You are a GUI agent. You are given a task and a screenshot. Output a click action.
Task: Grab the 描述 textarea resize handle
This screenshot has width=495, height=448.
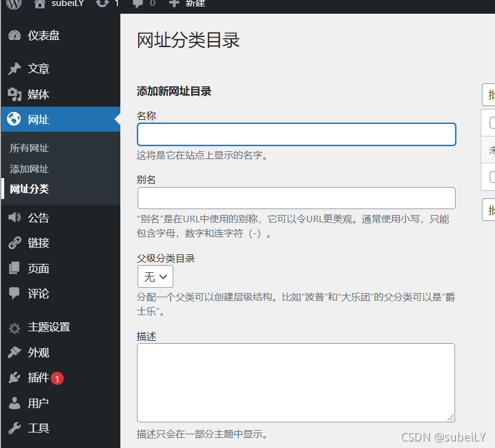(x=450, y=418)
